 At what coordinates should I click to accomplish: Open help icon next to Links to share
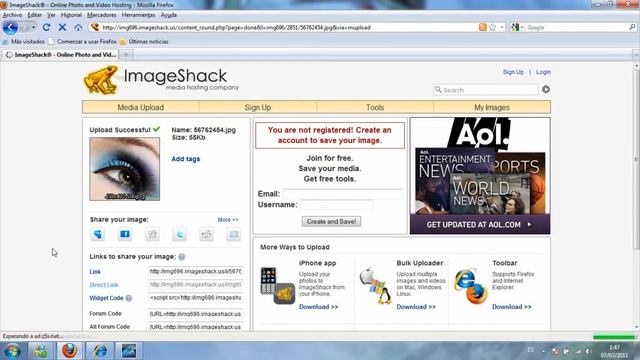point(182,257)
